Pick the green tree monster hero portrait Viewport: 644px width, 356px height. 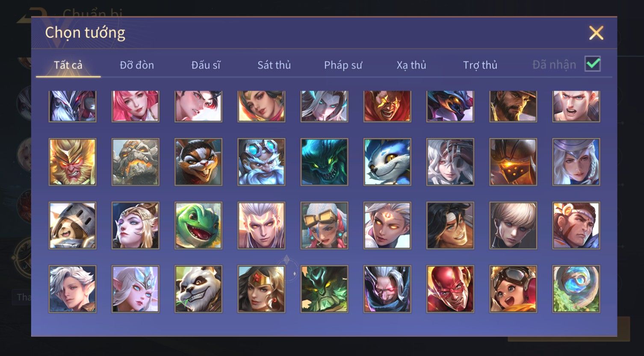pos(324,289)
